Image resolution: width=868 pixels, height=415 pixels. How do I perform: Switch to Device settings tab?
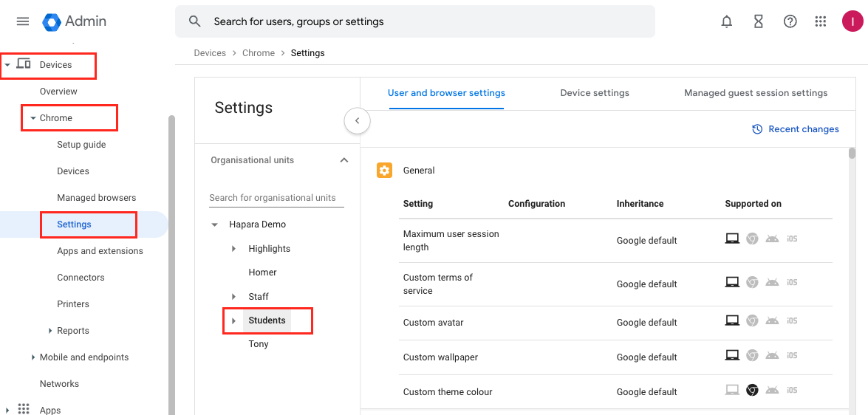click(595, 93)
